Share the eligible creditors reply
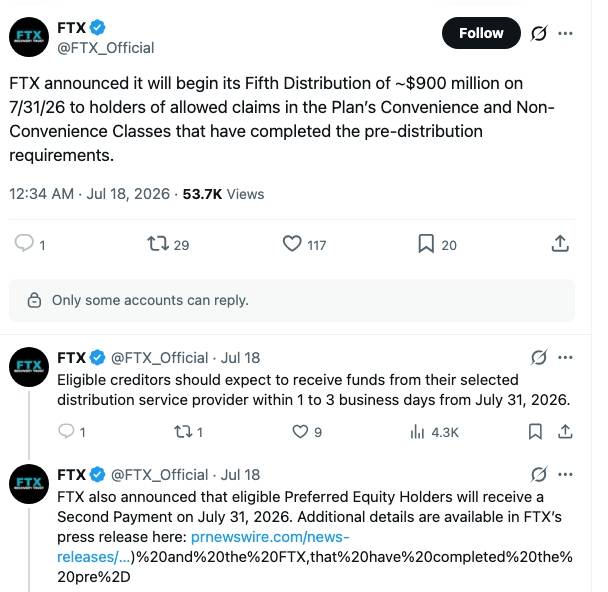Viewport: 608px width, 592px height. (565, 431)
